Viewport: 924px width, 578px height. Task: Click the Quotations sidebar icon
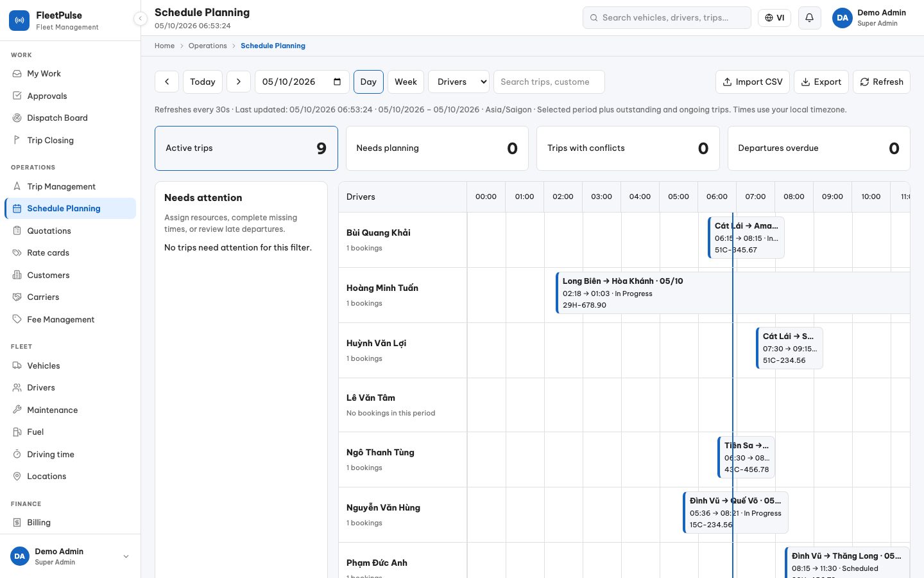click(17, 231)
